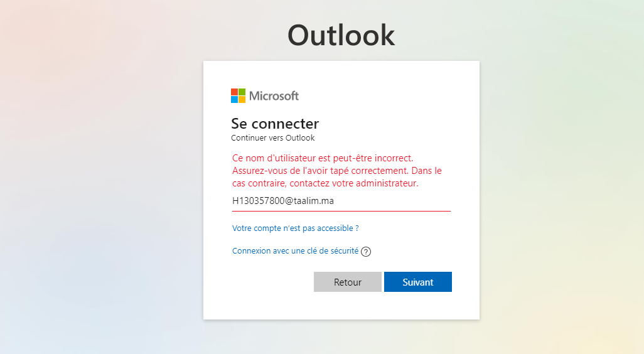
Task: Click the blue square of Microsoft logo
Action: 234,99
